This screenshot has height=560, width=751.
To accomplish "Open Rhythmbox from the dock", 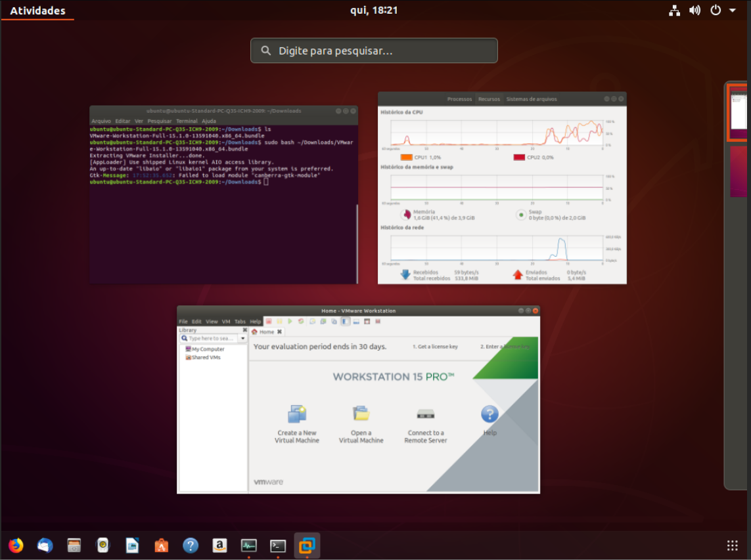I will click(103, 545).
